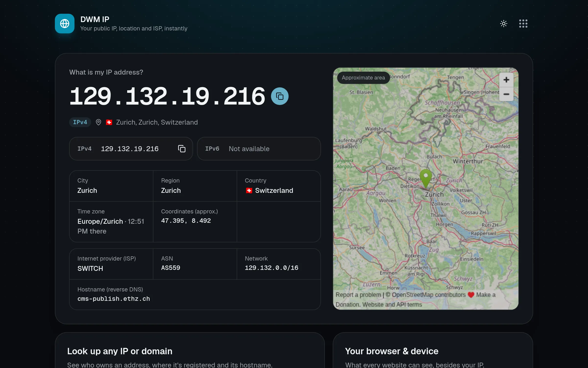Select the large 129.132.19.216 heading

[167, 96]
